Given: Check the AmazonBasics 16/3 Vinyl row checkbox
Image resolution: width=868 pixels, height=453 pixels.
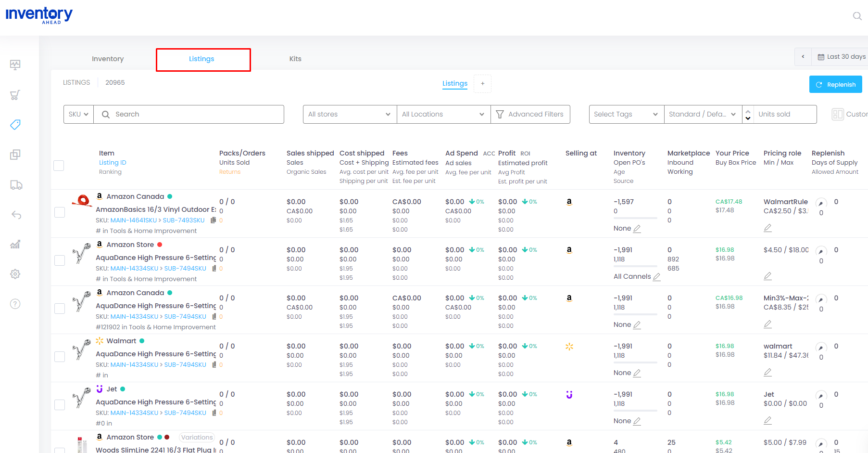Looking at the screenshot, I should pyautogui.click(x=60, y=212).
